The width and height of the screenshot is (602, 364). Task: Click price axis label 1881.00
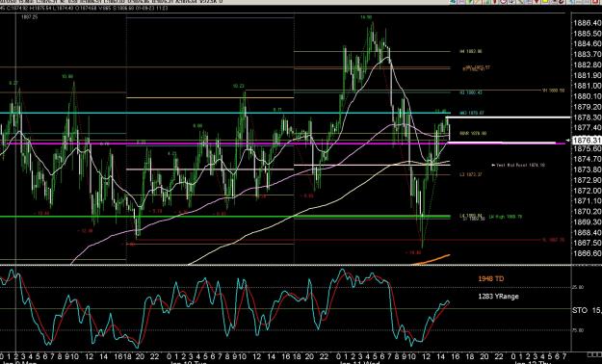click(x=587, y=86)
